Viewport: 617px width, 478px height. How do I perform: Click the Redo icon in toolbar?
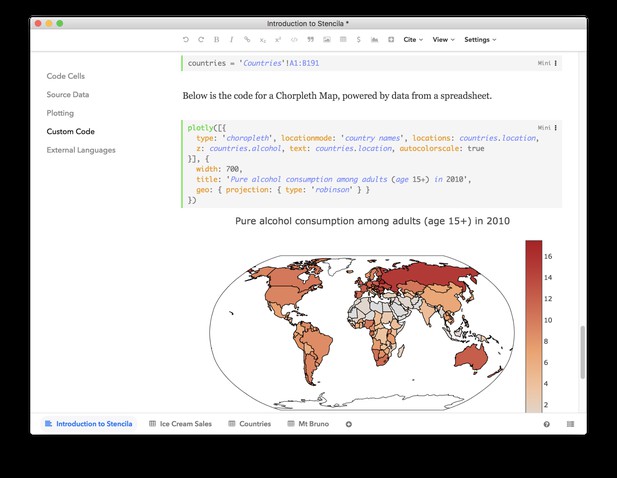coord(201,40)
